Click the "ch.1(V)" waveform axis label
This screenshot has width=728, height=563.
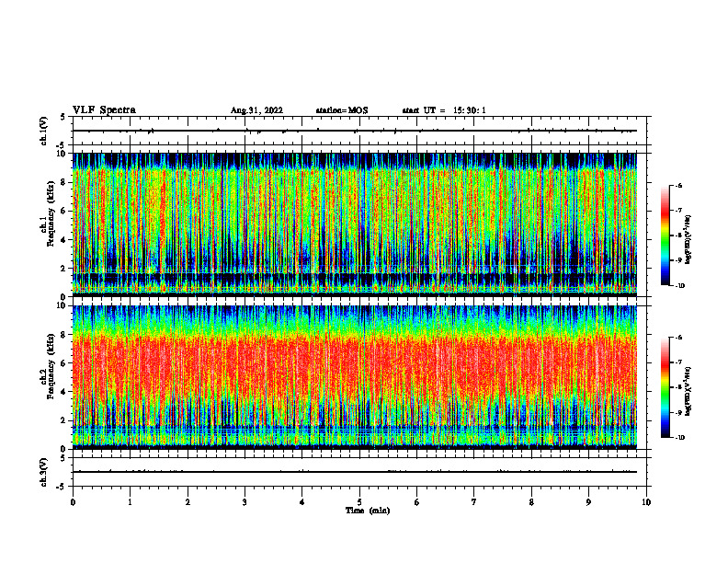point(44,131)
